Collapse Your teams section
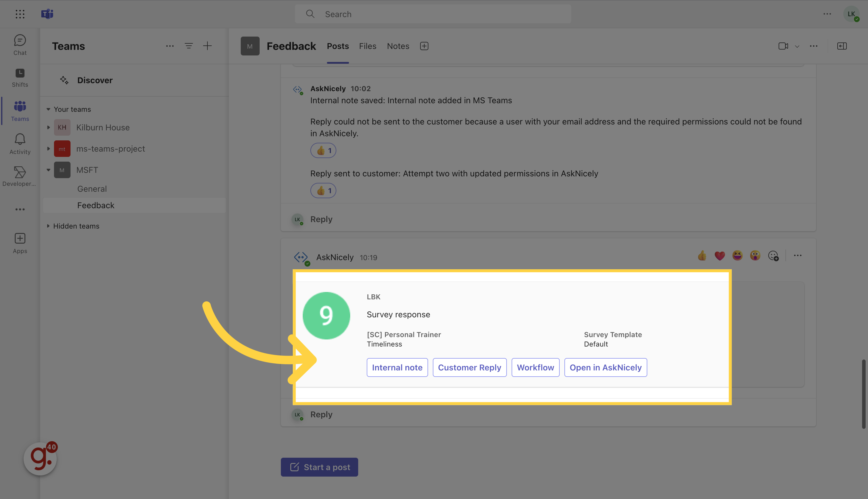The image size is (868, 499). click(x=48, y=109)
